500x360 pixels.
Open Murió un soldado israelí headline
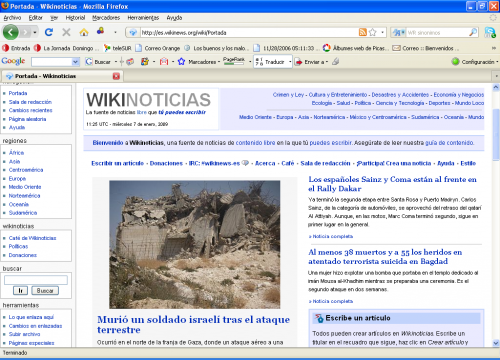pyautogui.click(x=193, y=324)
